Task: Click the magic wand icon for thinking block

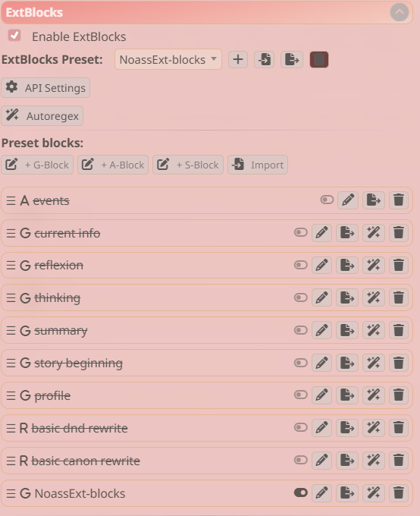Action: [x=373, y=297]
